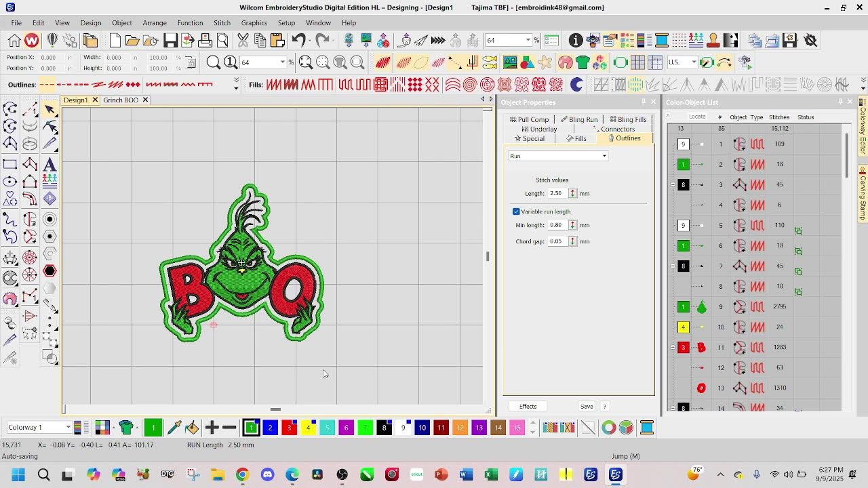Click the spiral fill stitch icon
The width and height of the screenshot is (868, 488).
(x=470, y=85)
